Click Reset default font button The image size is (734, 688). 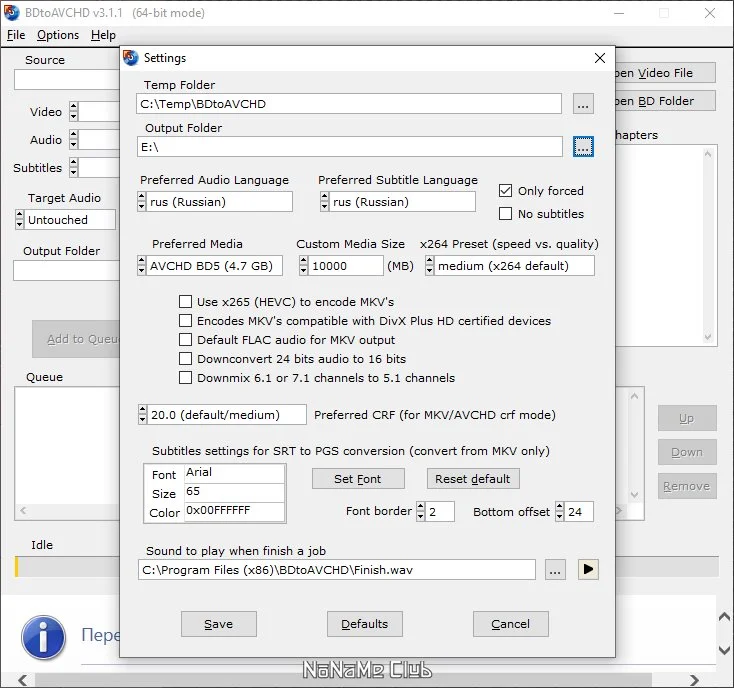(473, 479)
